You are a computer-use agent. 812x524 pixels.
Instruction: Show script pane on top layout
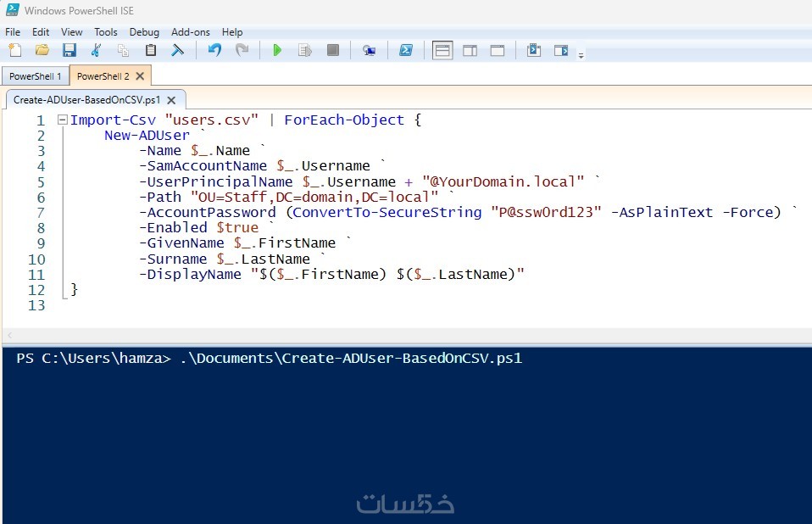pos(442,50)
